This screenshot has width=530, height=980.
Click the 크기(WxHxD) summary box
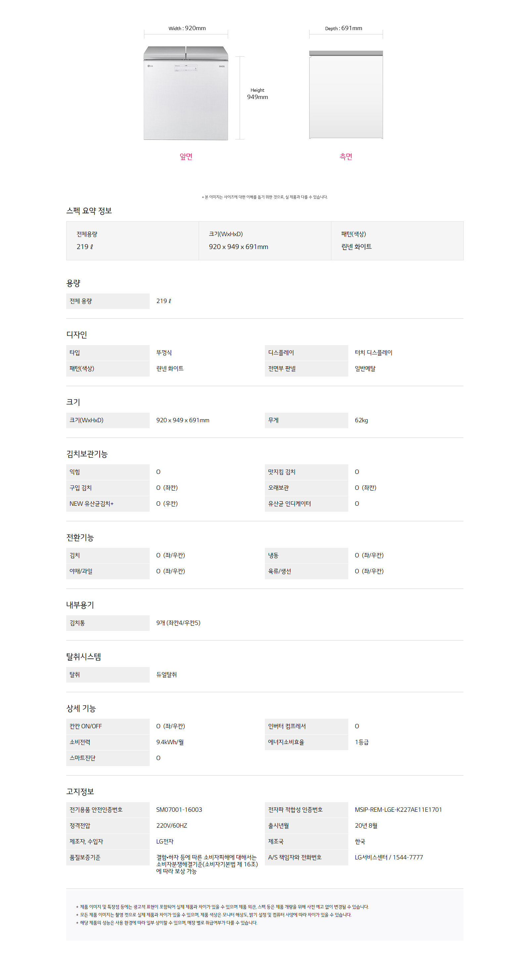265,240
